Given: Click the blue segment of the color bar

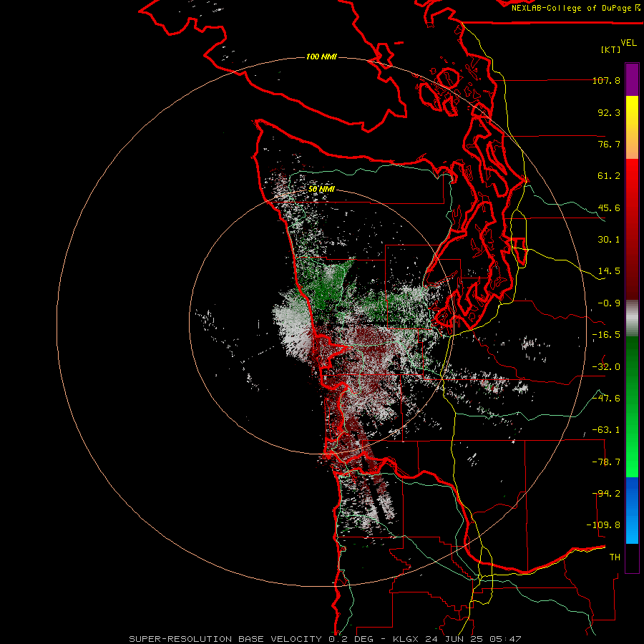Looking at the screenshot, I should (x=632, y=510).
